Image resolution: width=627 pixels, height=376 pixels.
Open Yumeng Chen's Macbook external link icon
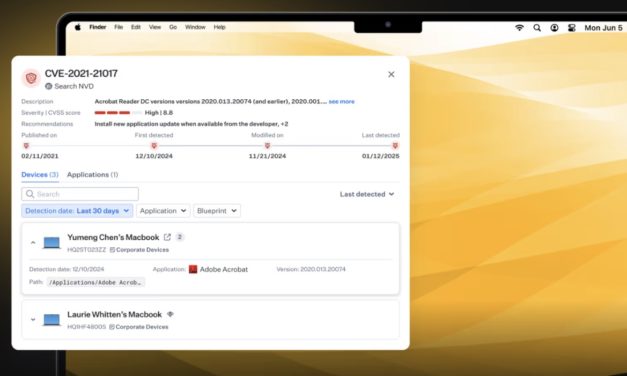click(x=167, y=237)
